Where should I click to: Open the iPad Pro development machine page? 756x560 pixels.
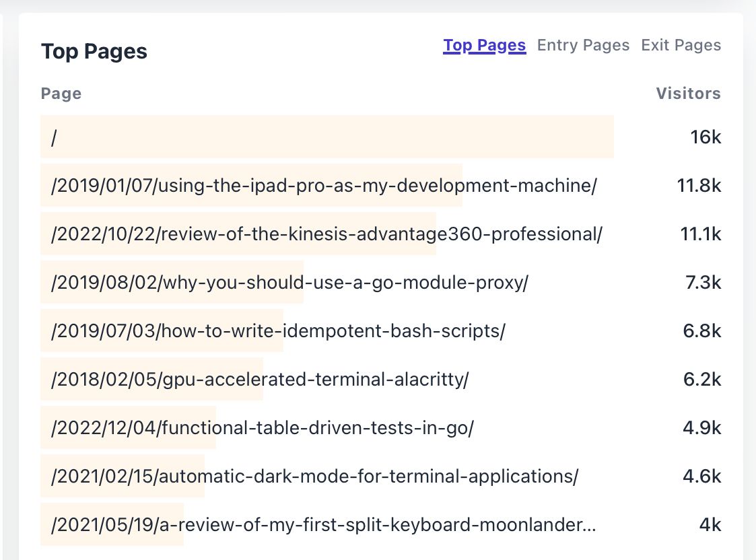click(x=324, y=186)
